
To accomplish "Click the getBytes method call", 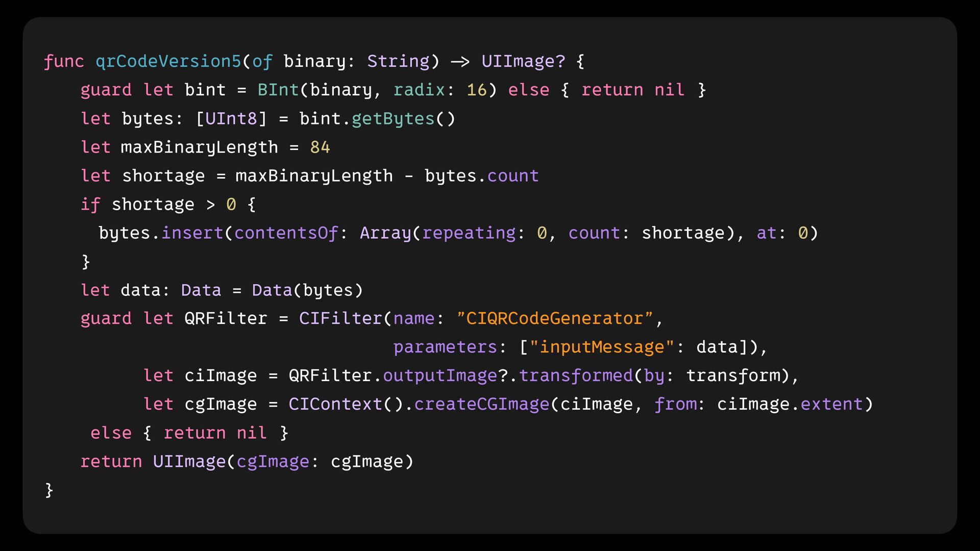I will [393, 118].
